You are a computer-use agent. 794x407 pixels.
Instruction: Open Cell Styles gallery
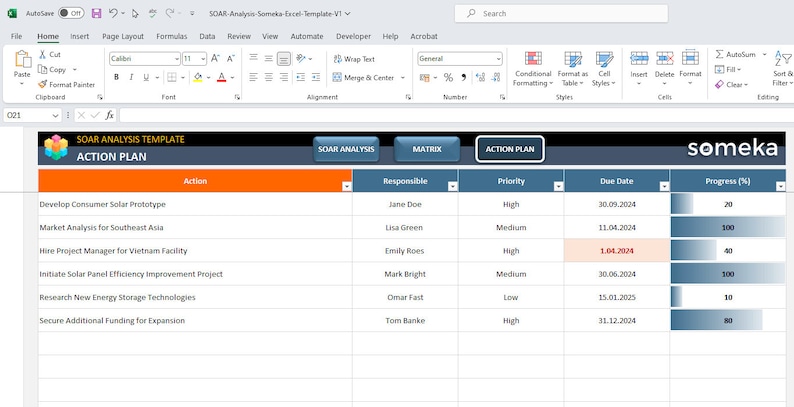(x=604, y=69)
